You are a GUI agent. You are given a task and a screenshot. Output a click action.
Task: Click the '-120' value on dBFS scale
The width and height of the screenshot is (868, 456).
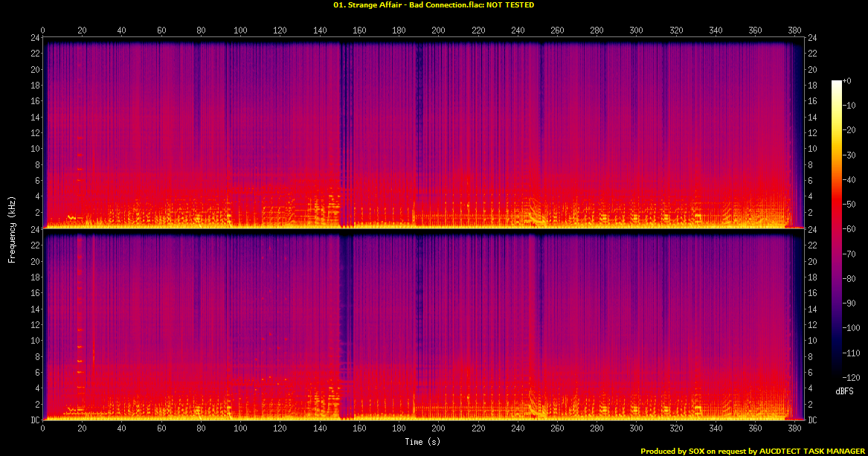point(851,377)
